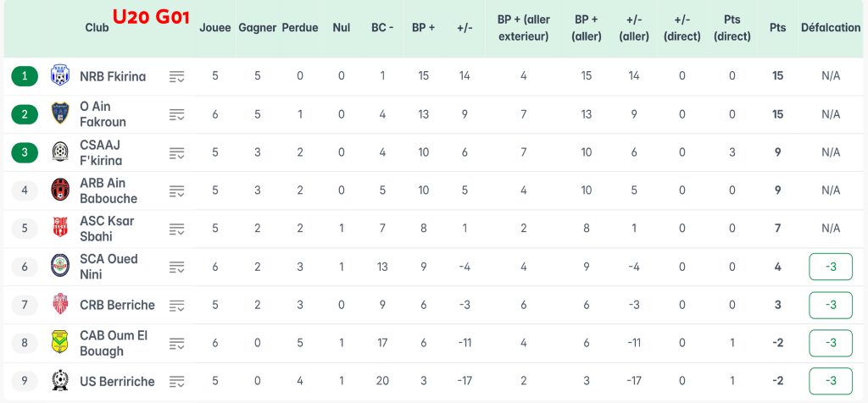The width and height of the screenshot is (868, 403).
Task: Click the ASC Ksar Sbahi club crest
Action: pyautogui.click(x=60, y=229)
